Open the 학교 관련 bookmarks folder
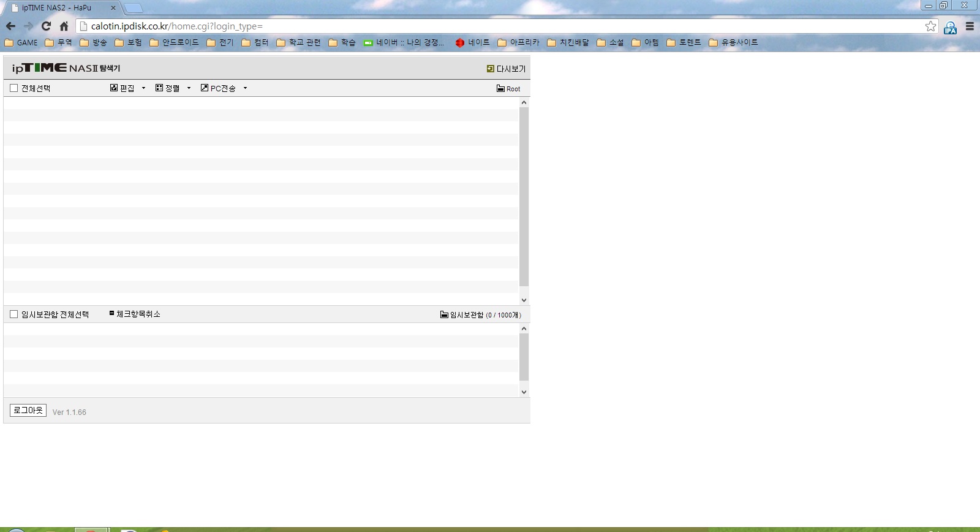Image resolution: width=980 pixels, height=532 pixels. (298, 42)
